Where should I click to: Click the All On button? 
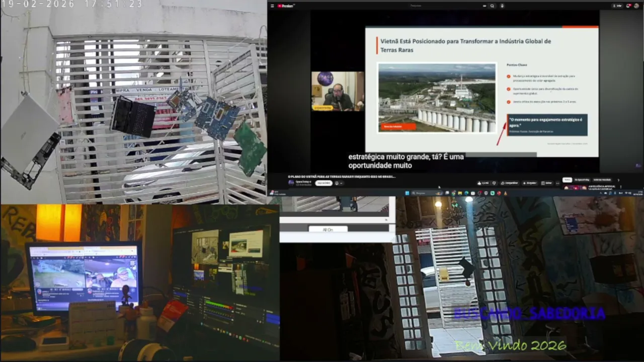tap(328, 229)
